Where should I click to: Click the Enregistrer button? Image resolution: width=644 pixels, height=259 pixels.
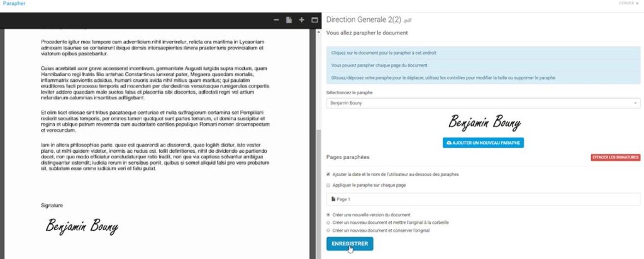[350, 244]
